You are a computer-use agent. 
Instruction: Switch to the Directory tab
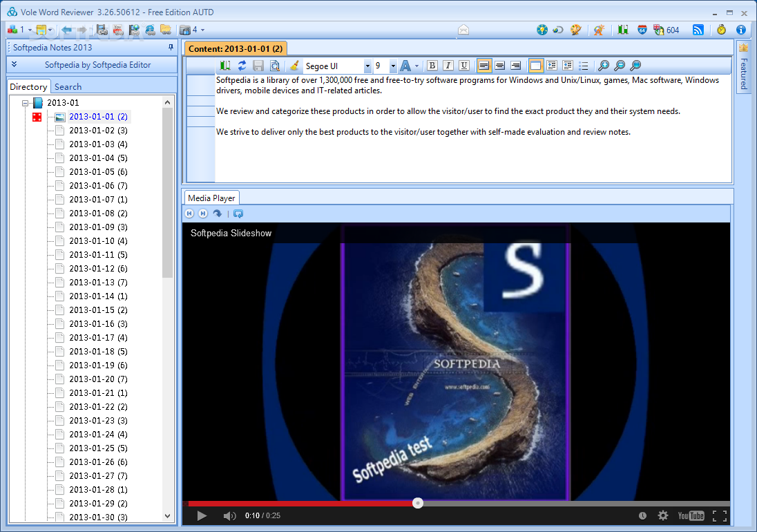tap(28, 87)
